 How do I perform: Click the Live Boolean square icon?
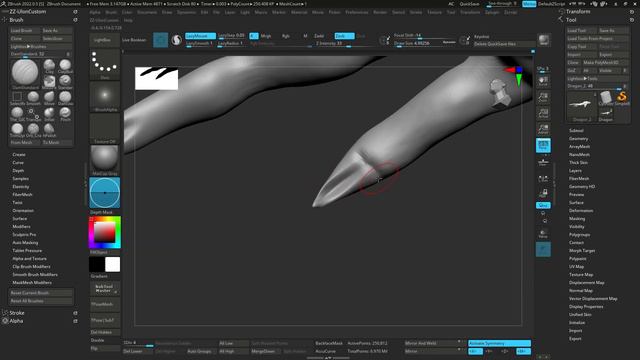click(160, 40)
